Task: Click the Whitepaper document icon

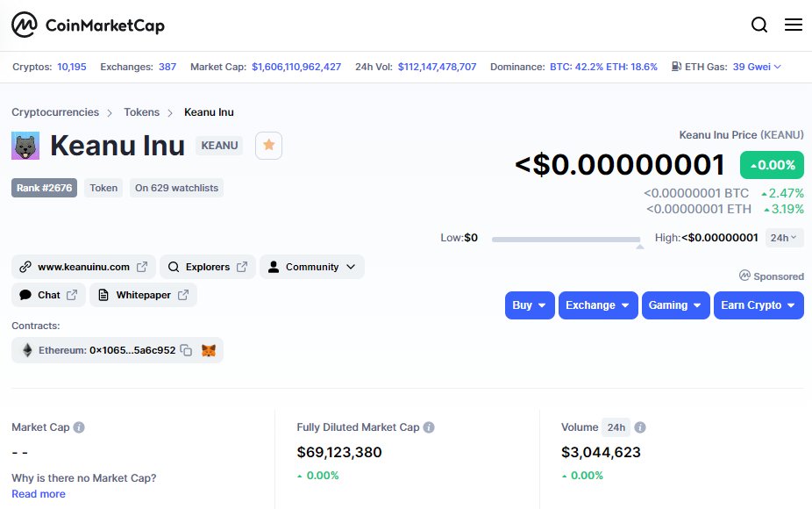Action: (x=103, y=295)
